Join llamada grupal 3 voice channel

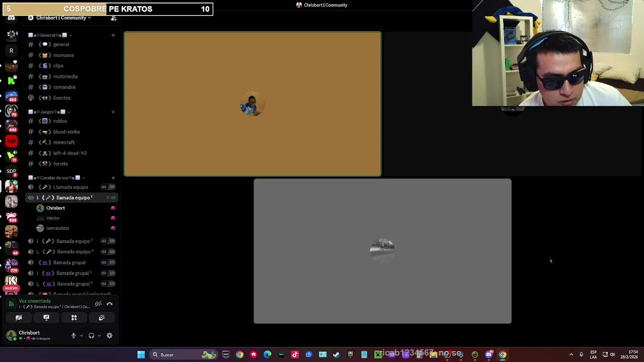click(72, 284)
